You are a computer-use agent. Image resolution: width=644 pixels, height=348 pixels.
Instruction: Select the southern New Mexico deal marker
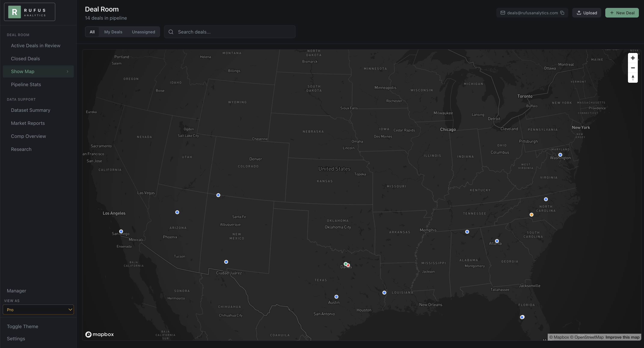coord(226,262)
